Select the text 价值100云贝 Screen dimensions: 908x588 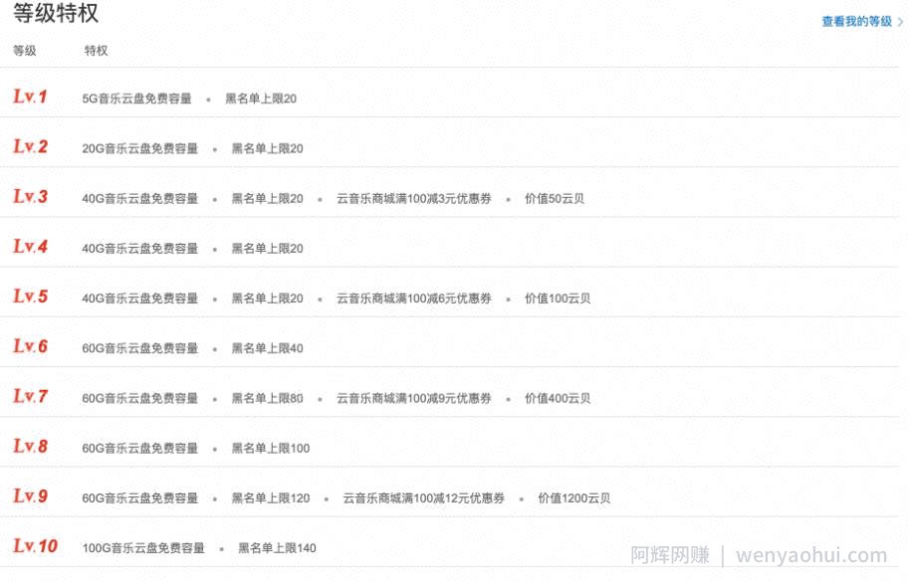click(558, 298)
